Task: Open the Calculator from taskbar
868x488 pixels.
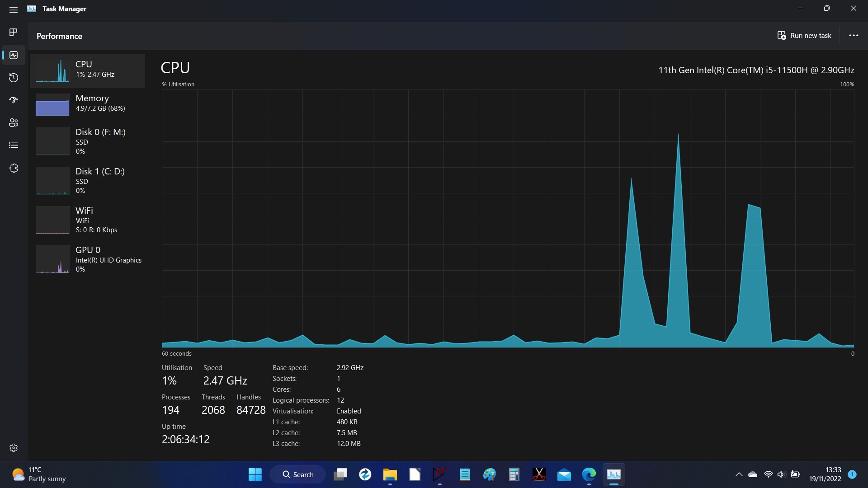Action: [x=514, y=474]
